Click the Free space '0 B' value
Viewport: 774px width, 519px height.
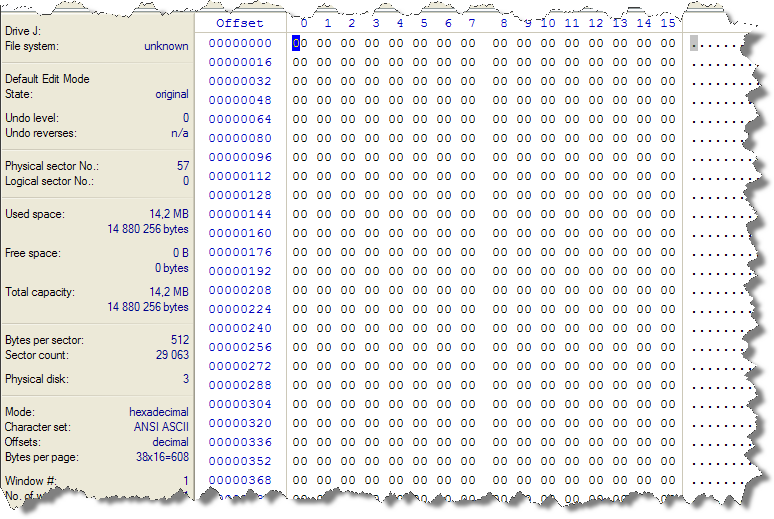tap(181, 253)
